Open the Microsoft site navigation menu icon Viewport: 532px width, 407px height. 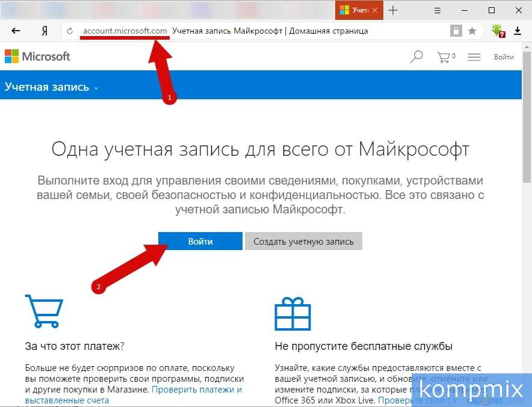474,57
